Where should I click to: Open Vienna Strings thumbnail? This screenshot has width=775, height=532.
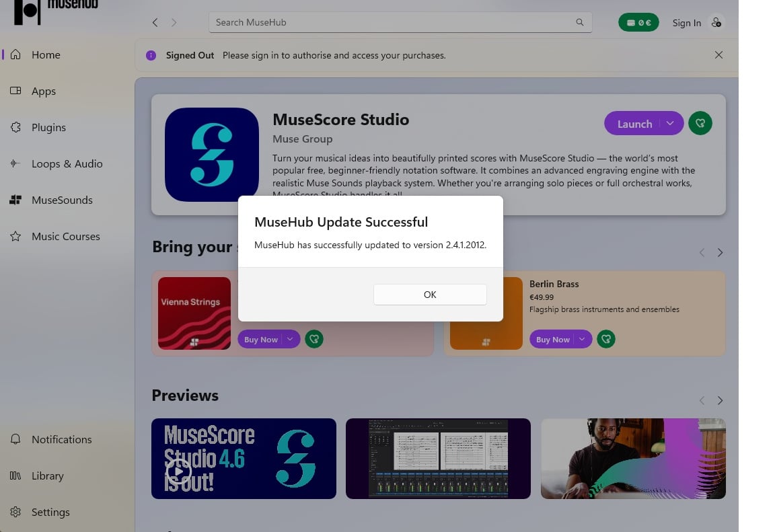click(x=194, y=313)
